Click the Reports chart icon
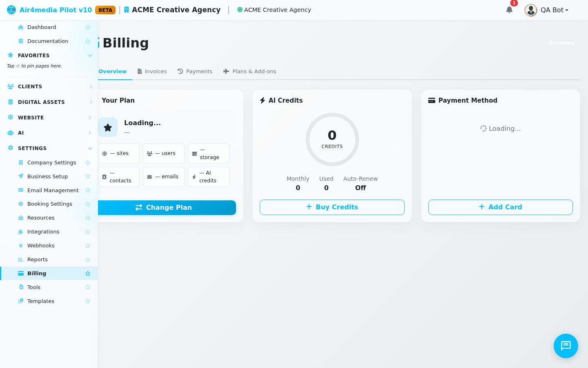The image size is (588, 368). click(x=21, y=260)
